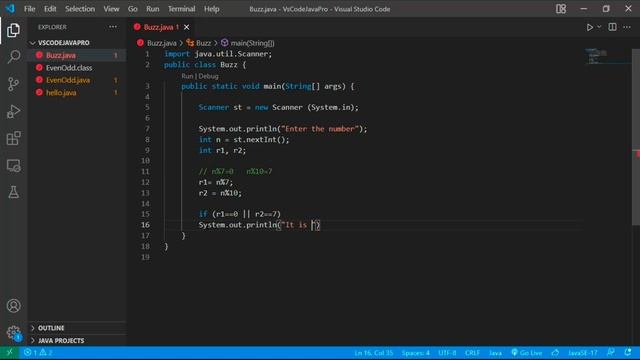
Task: Open the Terminal menu
Action: point(182,9)
